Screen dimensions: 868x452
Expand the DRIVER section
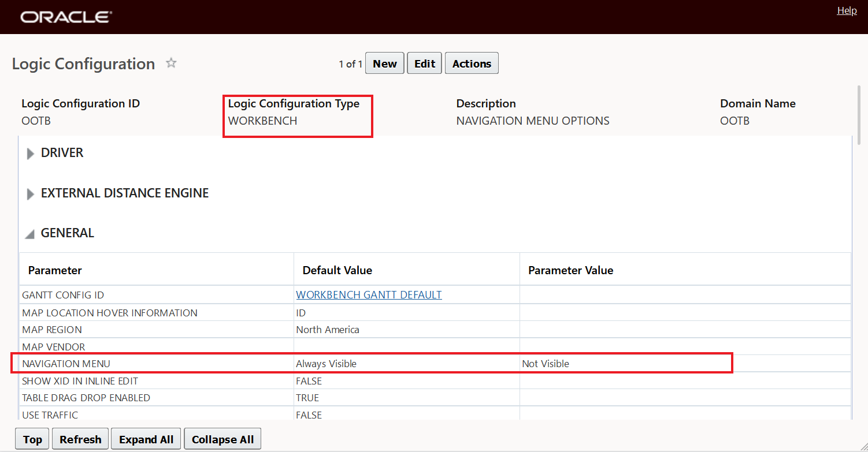click(31, 154)
